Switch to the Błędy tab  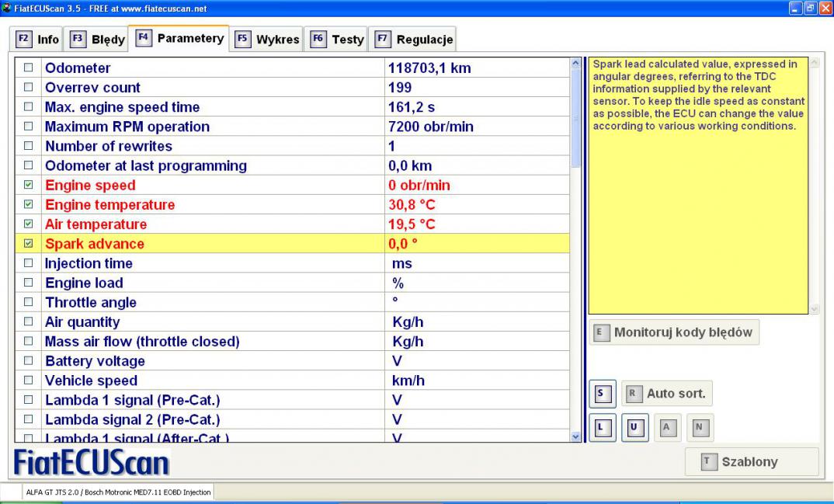(94, 39)
